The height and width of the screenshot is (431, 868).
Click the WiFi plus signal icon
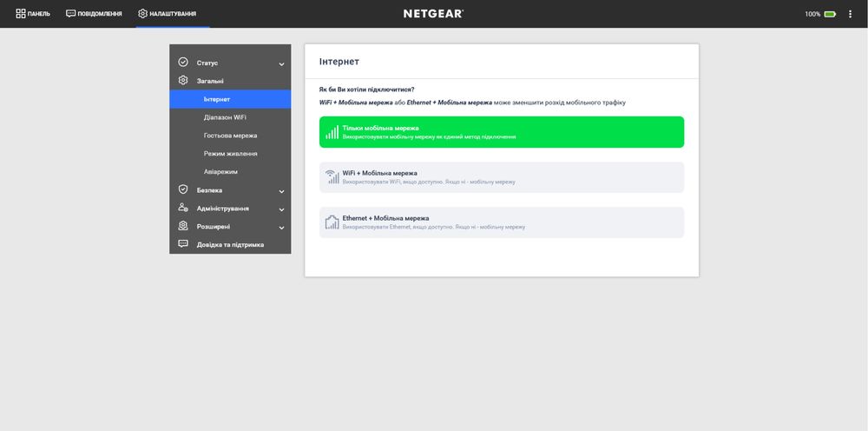(332, 177)
